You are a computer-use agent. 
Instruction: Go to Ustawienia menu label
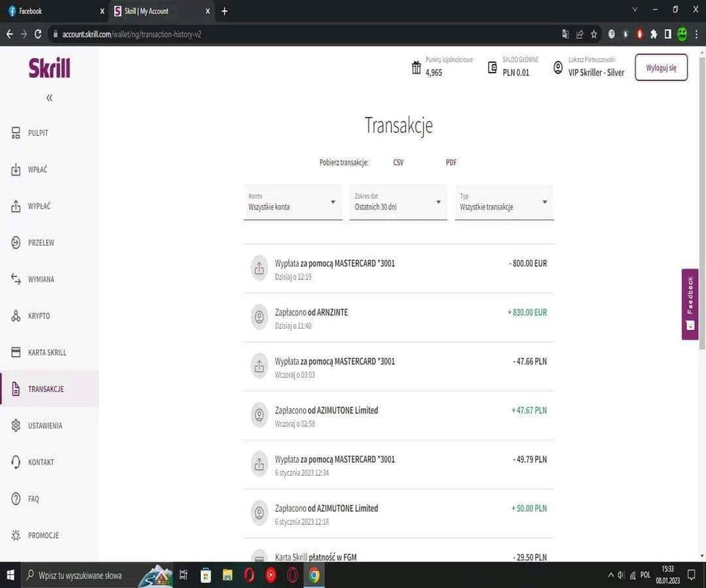[45, 426]
